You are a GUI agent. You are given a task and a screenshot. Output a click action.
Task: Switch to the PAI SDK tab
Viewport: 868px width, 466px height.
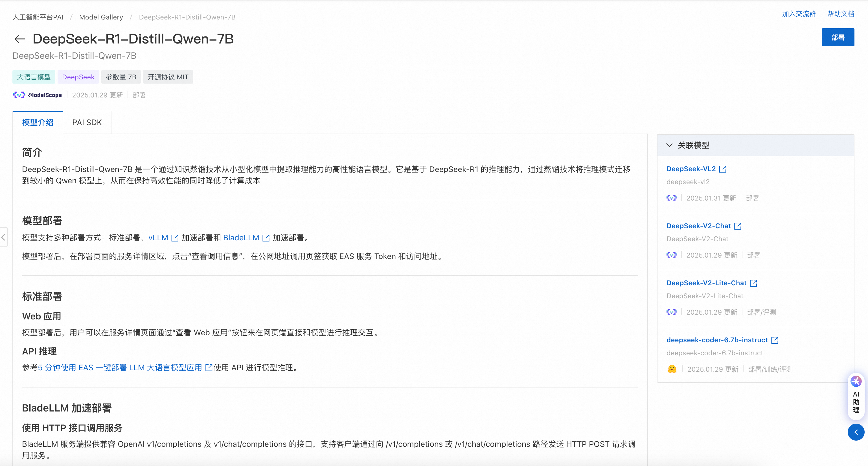[87, 122]
